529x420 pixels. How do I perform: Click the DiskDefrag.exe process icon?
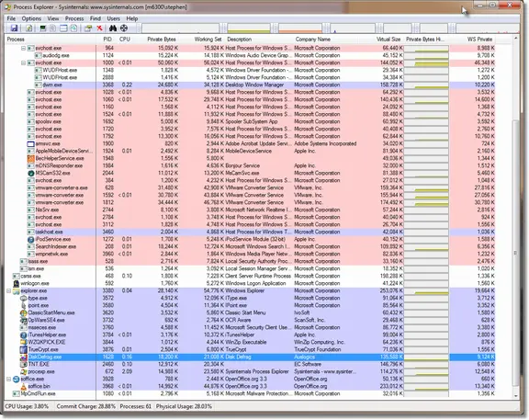point(24,358)
